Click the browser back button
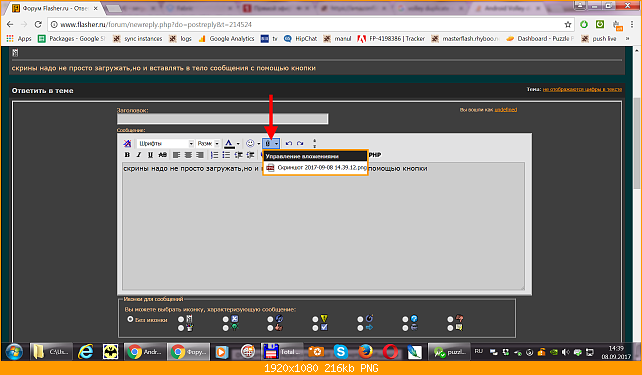Screen dimensions: 642x375 tap(10, 25)
